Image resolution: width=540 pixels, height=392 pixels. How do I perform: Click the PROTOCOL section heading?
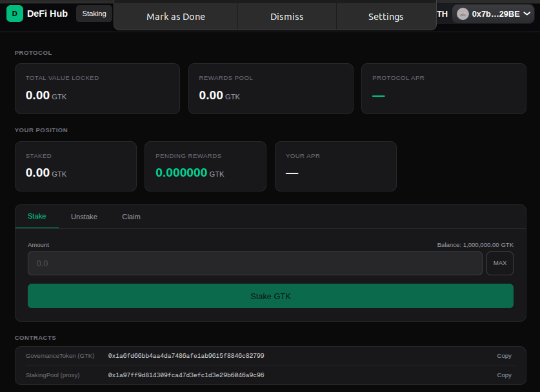(x=33, y=53)
